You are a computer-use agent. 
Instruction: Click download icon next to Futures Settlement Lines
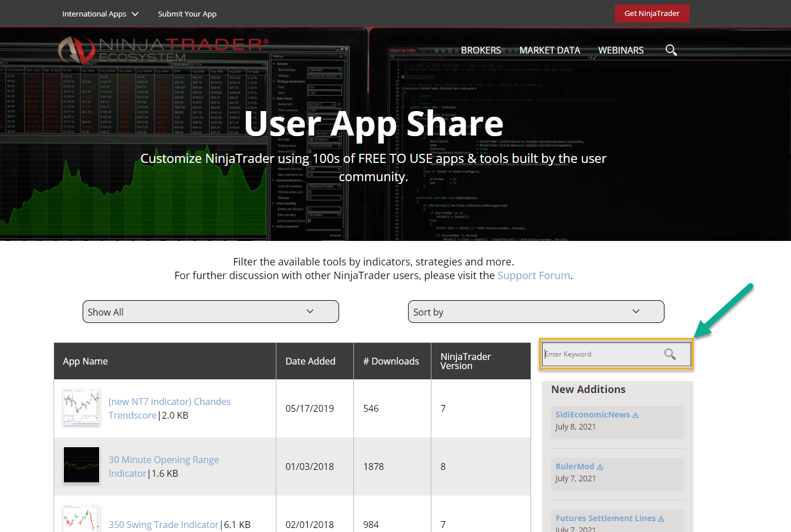pyautogui.click(x=661, y=519)
